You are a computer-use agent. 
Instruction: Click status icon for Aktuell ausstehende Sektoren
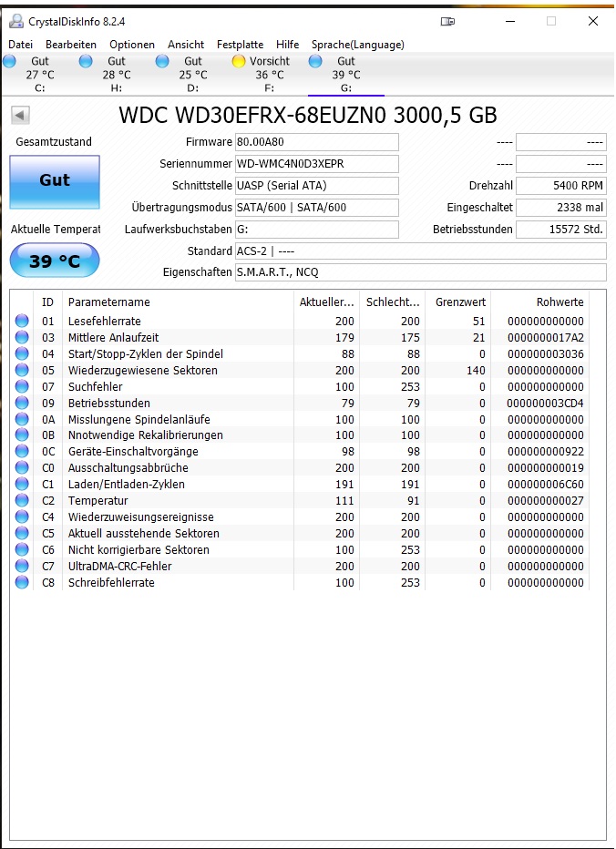(22, 533)
